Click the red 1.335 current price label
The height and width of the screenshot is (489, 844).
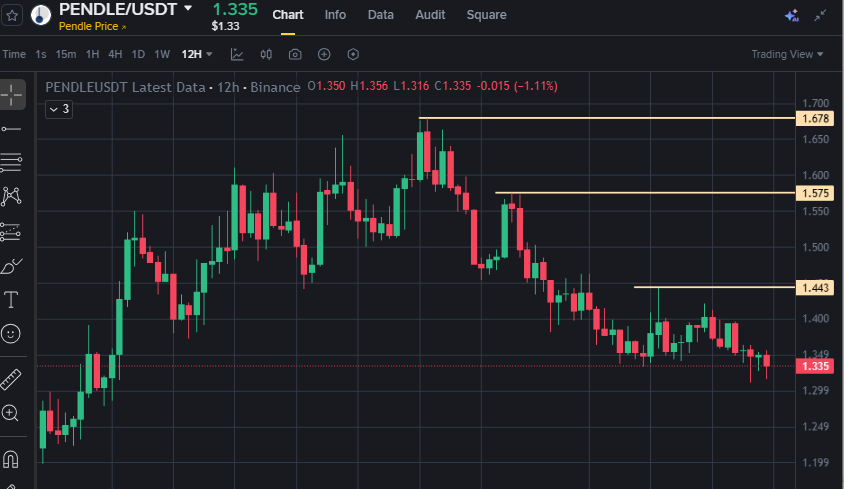[815, 366]
